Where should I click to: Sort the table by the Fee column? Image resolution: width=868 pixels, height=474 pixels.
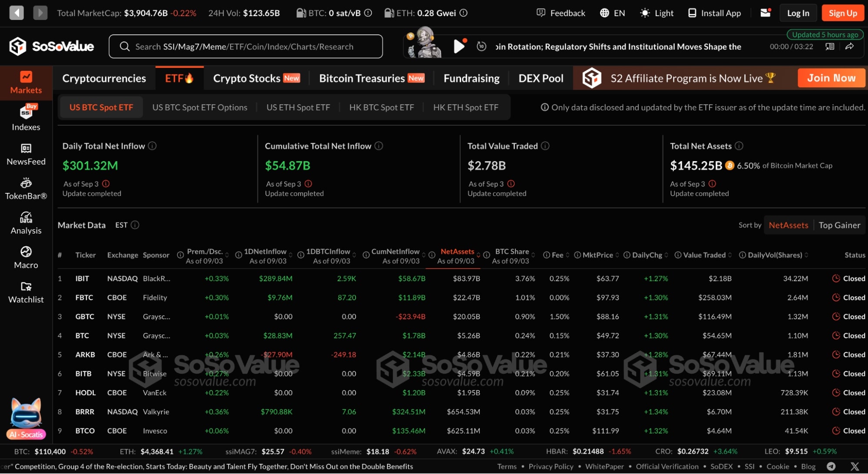pos(557,255)
